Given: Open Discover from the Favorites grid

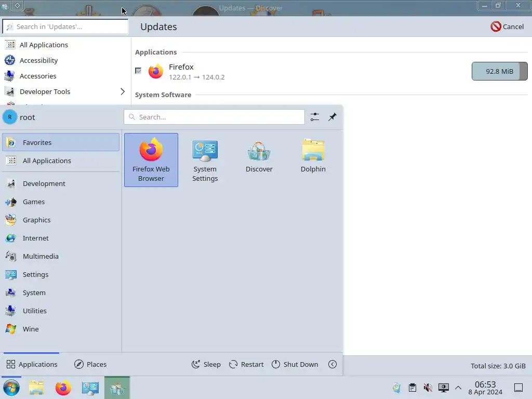Looking at the screenshot, I should [259, 160].
